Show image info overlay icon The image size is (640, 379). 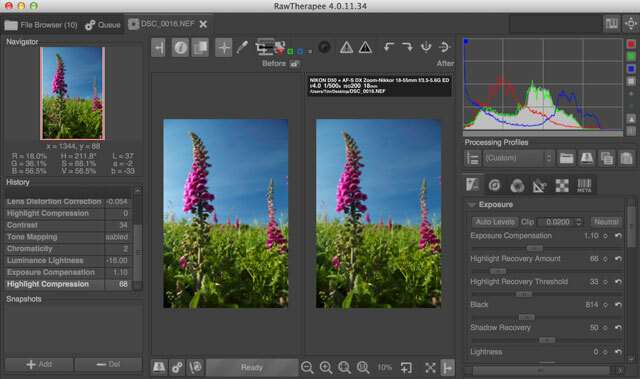tap(180, 48)
